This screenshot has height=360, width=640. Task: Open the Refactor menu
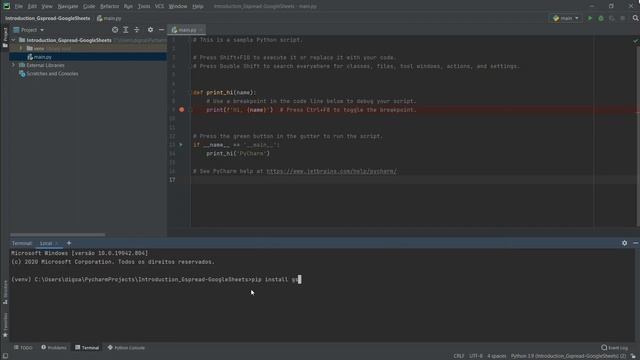click(109, 7)
